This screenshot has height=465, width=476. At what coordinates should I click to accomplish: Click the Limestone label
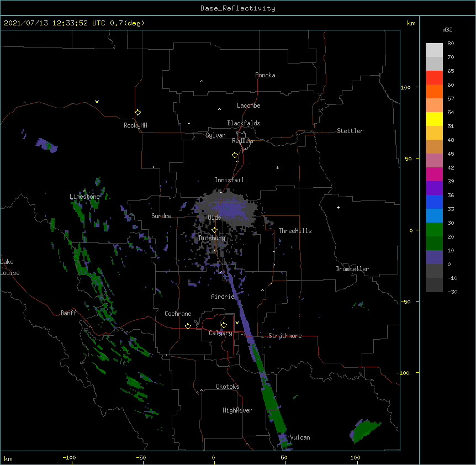(84, 197)
